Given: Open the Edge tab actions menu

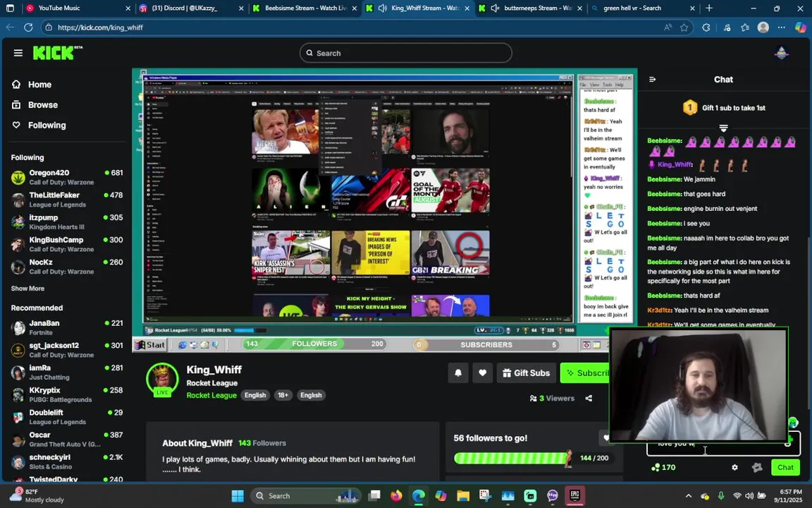Looking at the screenshot, I should 10,8.
